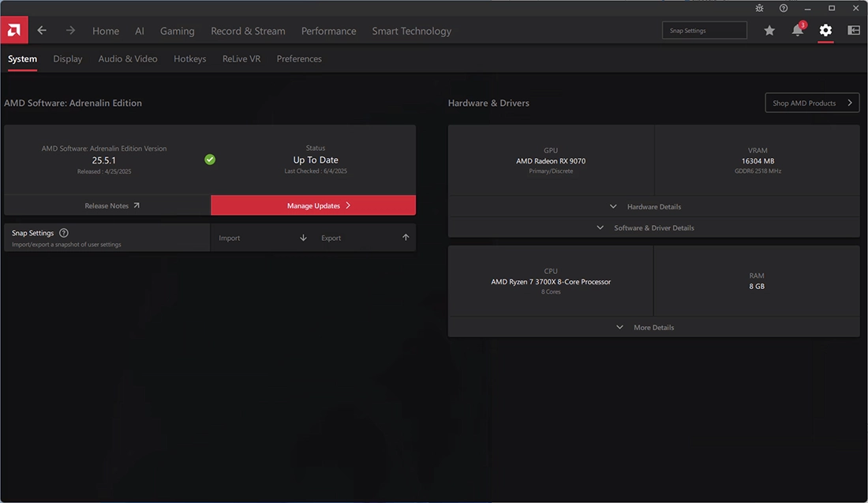Click the Snap Settings search field
Viewport: 868px width, 503px height.
pyautogui.click(x=704, y=29)
